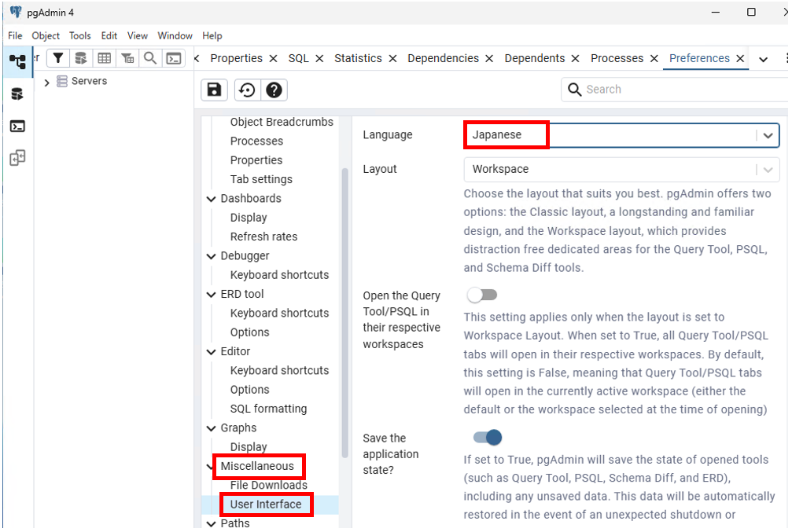Switch to the Dependencies tab

(x=443, y=59)
